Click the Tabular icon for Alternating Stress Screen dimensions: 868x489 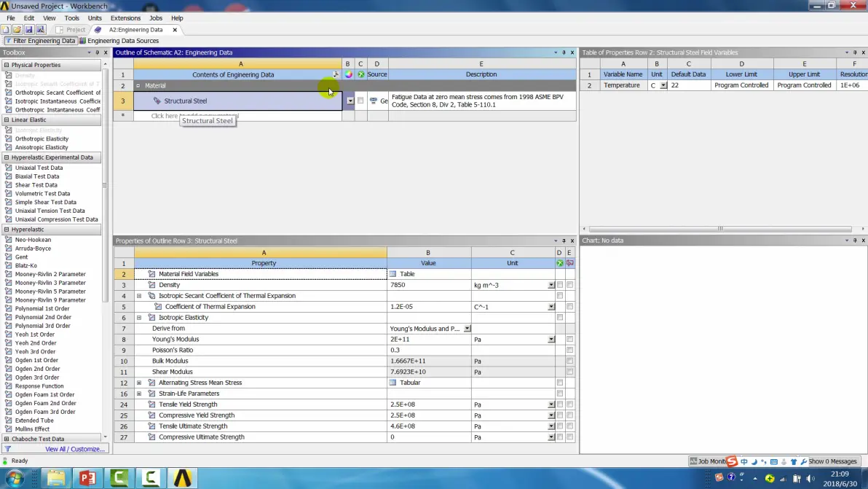tap(392, 383)
